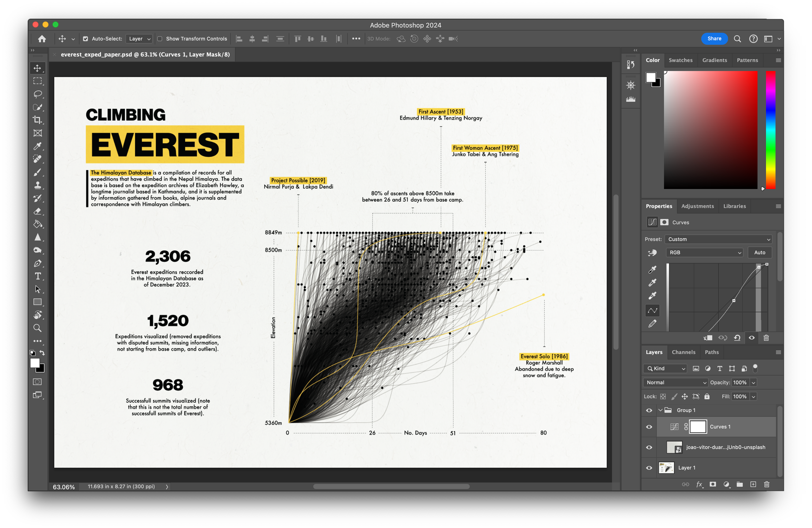Open the Normal blend mode dropdown
The width and height of the screenshot is (812, 528).
(x=675, y=383)
